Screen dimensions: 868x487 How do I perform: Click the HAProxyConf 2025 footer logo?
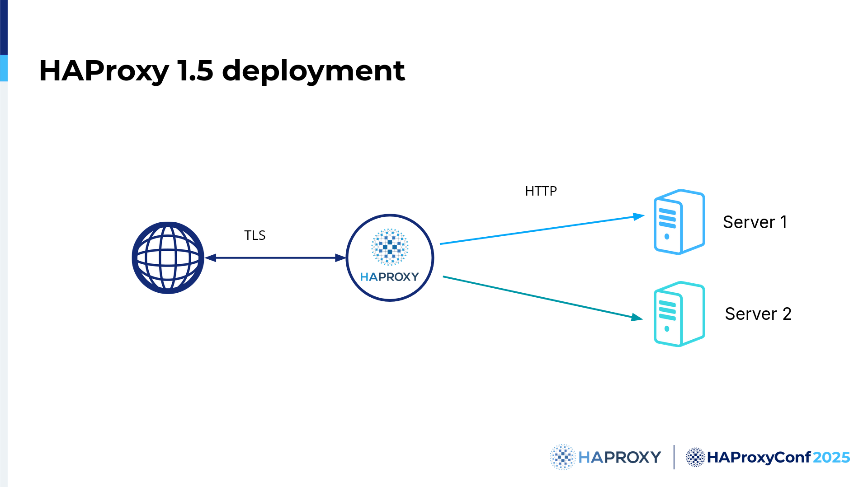[768, 457]
